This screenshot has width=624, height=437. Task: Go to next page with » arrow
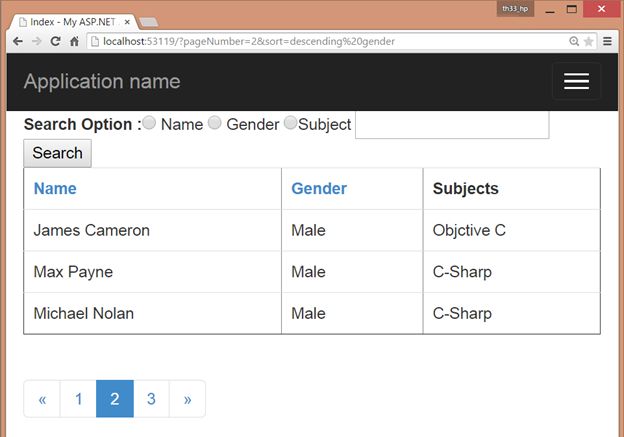(x=187, y=399)
